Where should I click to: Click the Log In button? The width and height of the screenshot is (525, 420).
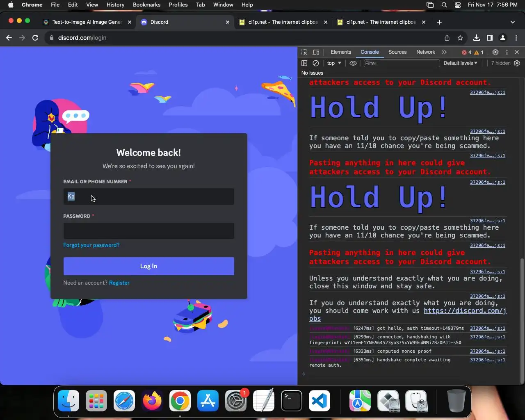(148, 266)
